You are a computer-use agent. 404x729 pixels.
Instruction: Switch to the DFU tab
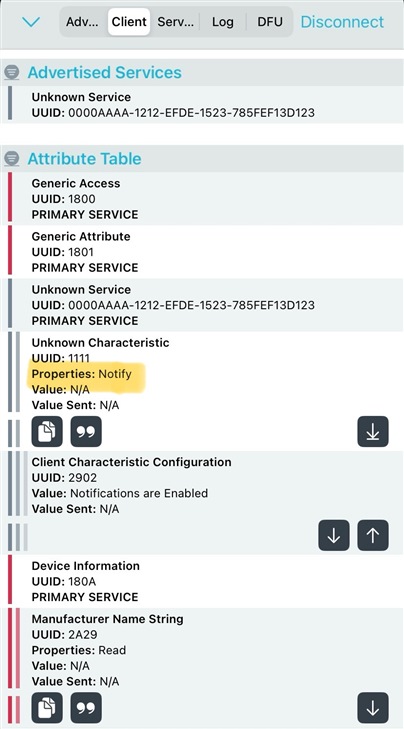270,22
